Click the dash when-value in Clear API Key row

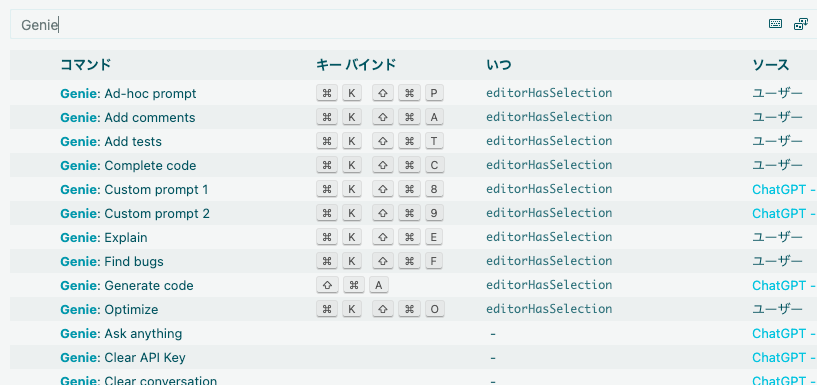tap(493, 357)
